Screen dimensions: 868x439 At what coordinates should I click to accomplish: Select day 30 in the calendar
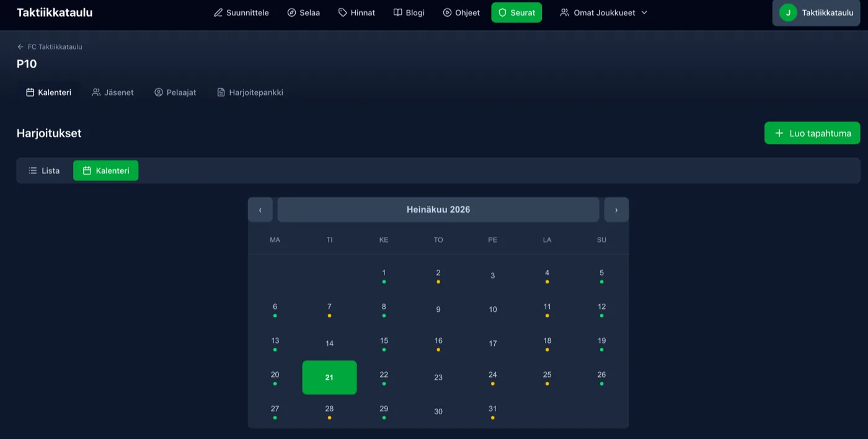coord(438,412)
